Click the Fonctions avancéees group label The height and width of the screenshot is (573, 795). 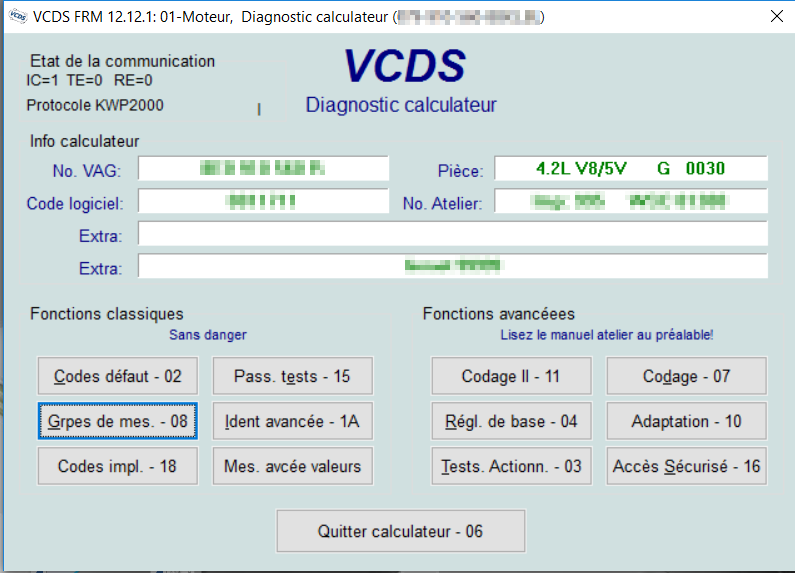498,314
